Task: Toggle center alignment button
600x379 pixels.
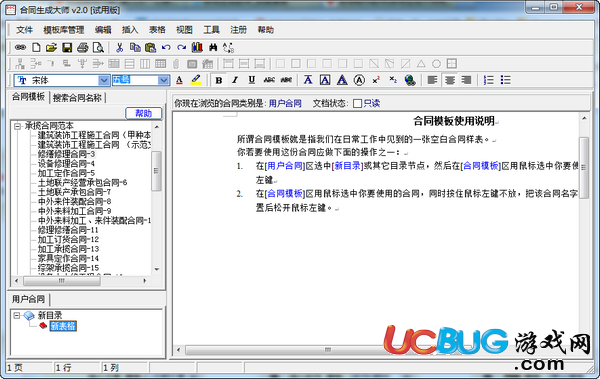Action: pos(450,80)
